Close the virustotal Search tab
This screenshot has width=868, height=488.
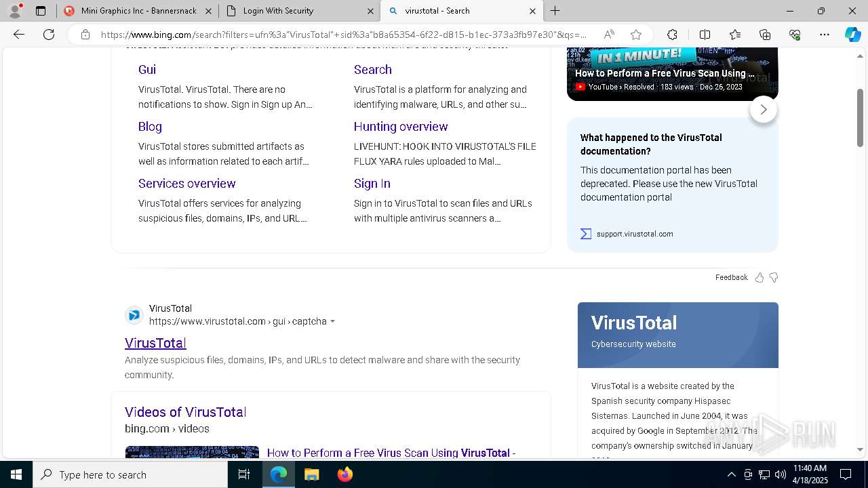(532, 11)
